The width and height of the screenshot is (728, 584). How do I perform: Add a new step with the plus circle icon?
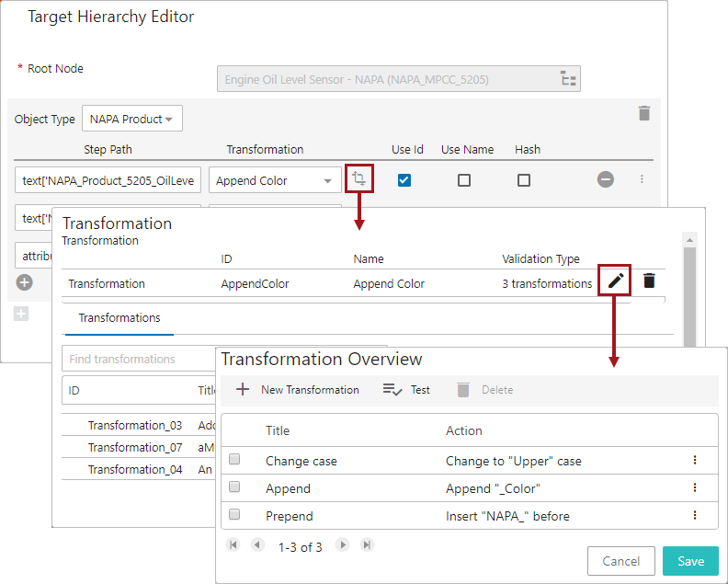pos(25,282)
